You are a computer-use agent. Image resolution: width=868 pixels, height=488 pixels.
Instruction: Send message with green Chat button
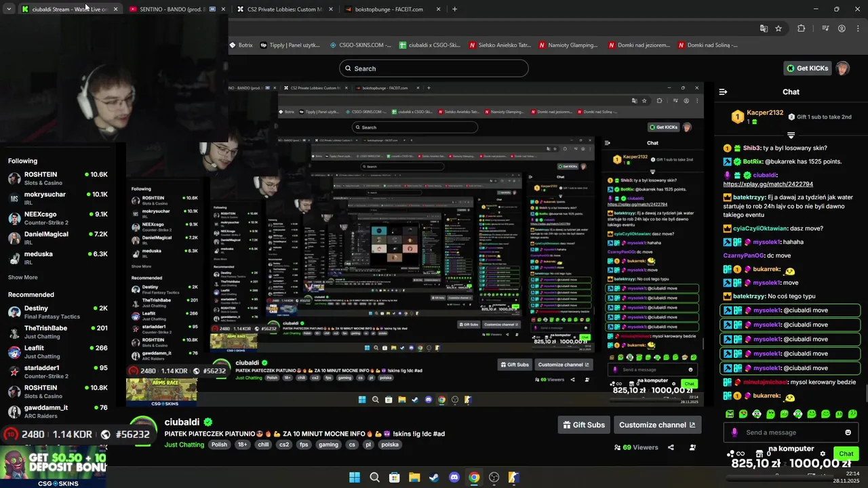(x=846, y=453)
